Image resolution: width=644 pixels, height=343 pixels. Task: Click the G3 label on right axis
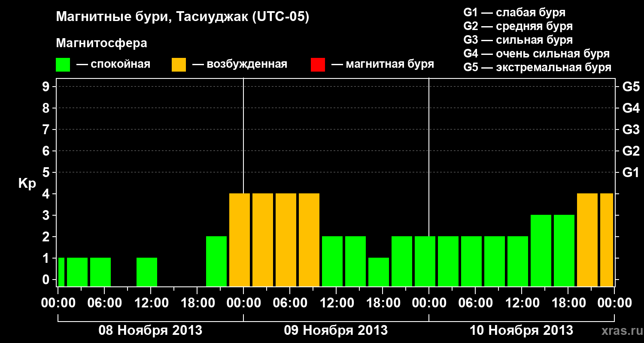coord(631,129)
